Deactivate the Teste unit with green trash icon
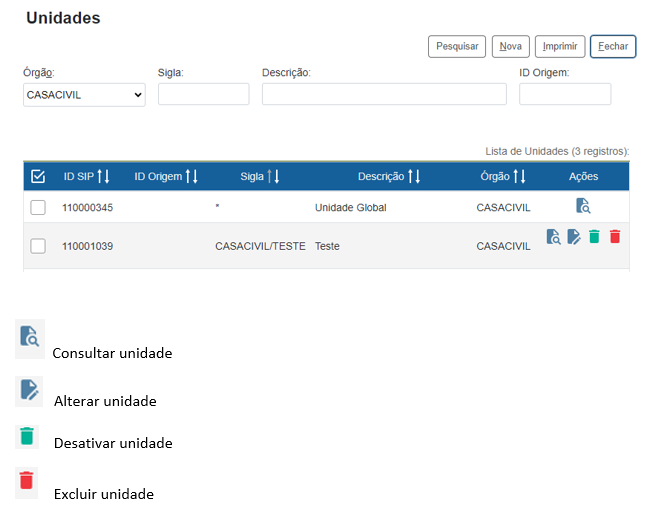 click(x=594, y=237)
